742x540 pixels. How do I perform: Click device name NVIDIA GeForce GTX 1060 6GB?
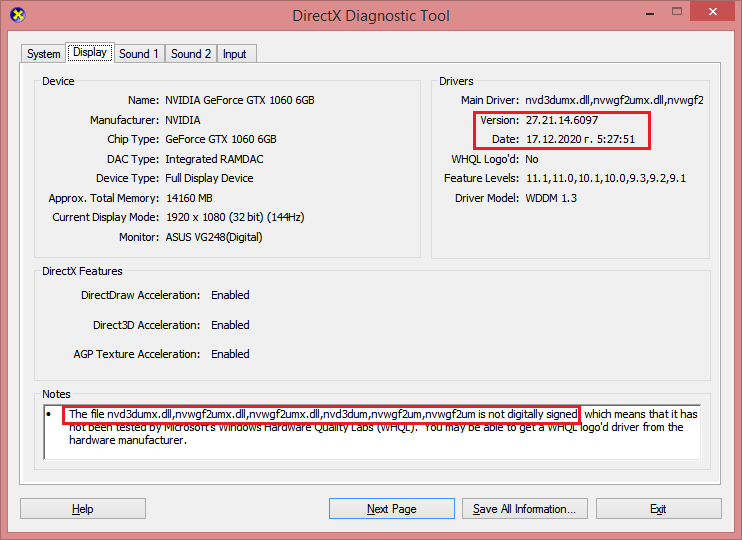(x=240, y=100)
